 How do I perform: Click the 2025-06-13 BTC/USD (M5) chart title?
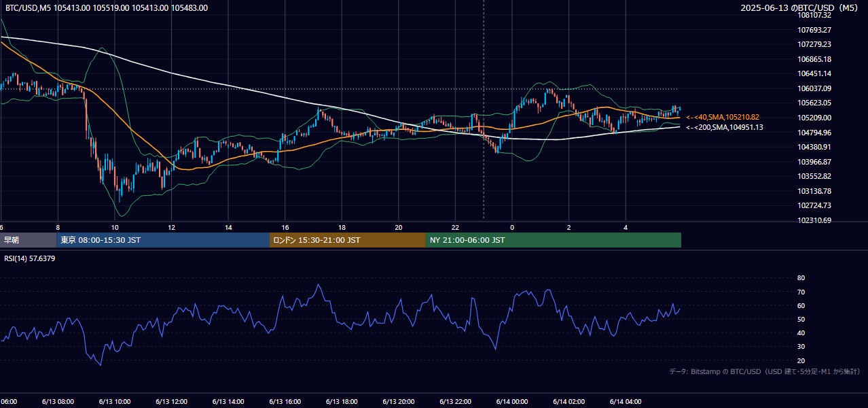pos(799,8)
